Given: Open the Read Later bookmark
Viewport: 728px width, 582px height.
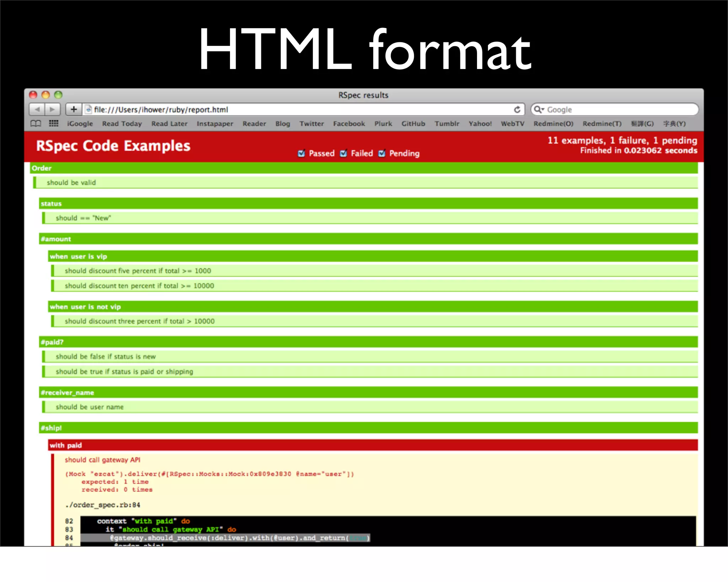Looking at the screenshot, I should click(x=169, y=124).
